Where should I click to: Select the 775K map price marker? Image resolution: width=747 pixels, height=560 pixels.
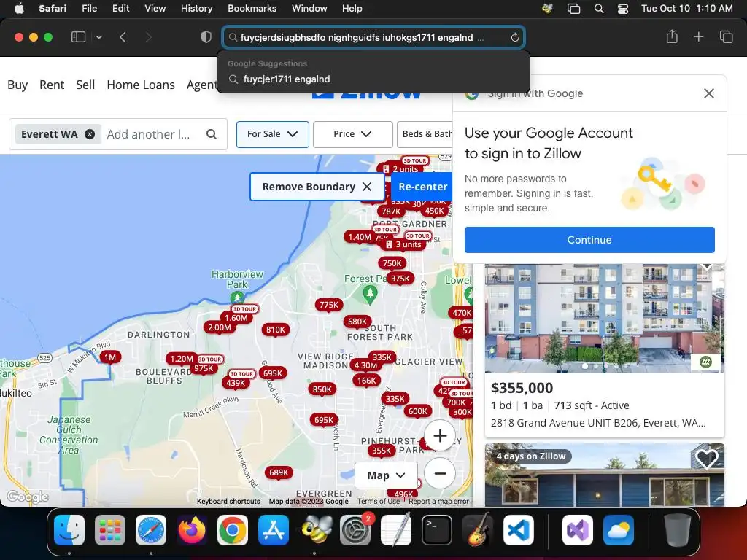[329, 304]
